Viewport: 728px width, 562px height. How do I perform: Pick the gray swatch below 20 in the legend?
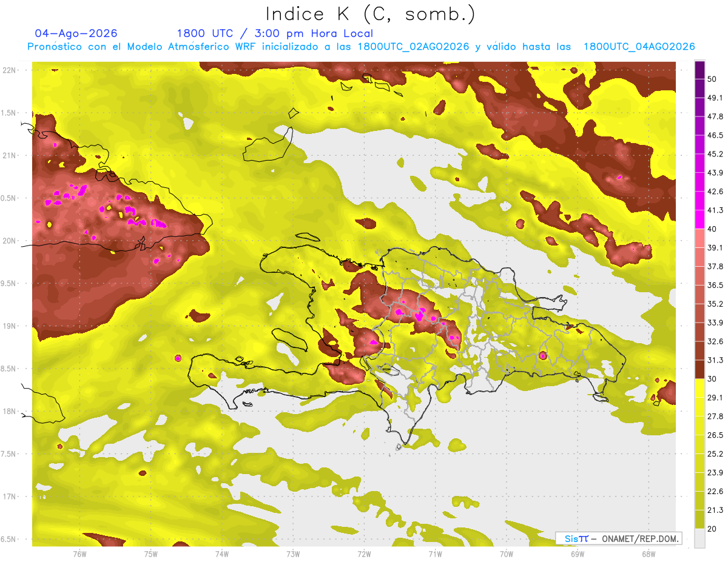[x=699, y=538]
